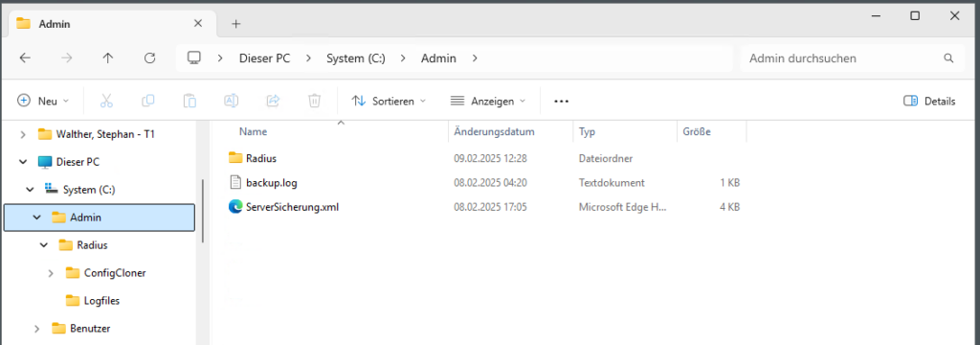
Task: Select the backup.log file
Action: pyautogui.click(x=271, y=183)
